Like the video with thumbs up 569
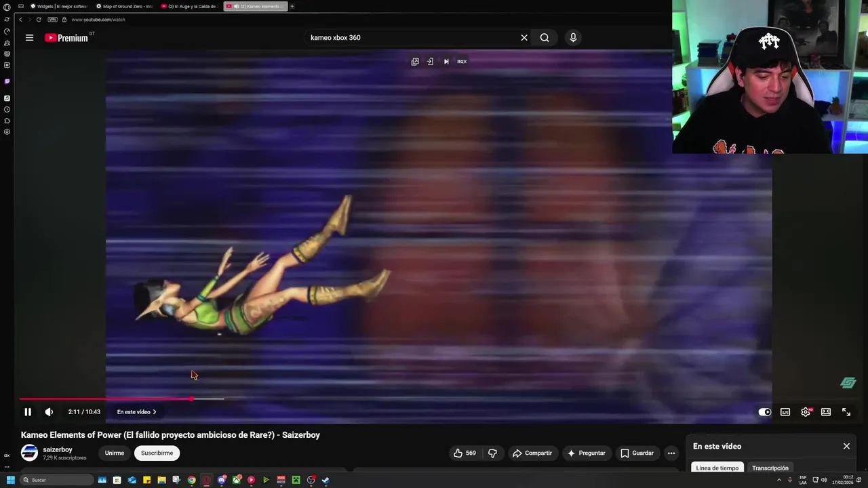The width and height of the screenshot is (868, 488). pos(465,453)
